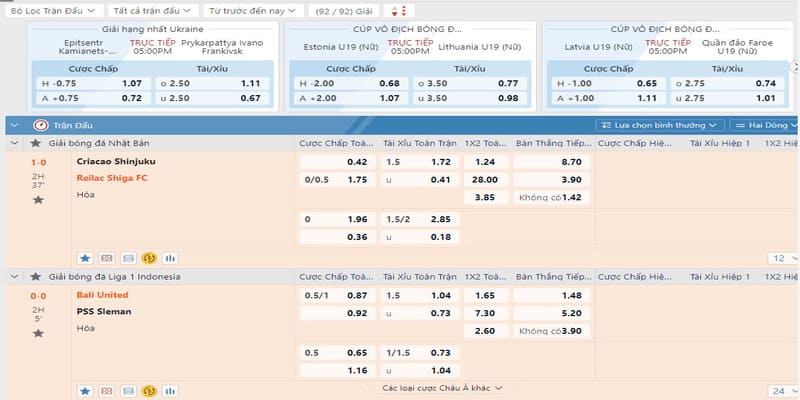800x400 pixels.
Task: Open the Bộ Lọc Trận Đấu dropdown
Action: pos(54,11)
